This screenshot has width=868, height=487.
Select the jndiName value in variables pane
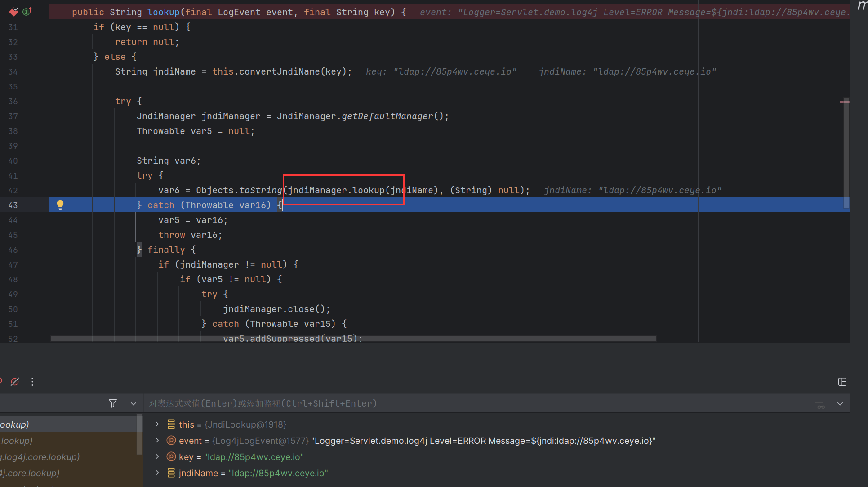coord(278,473)
